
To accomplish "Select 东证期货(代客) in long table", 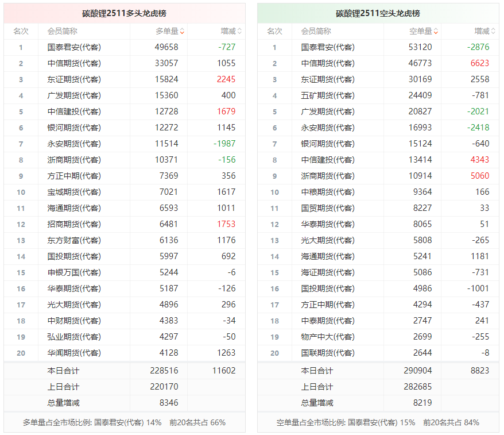I will 74,79.
